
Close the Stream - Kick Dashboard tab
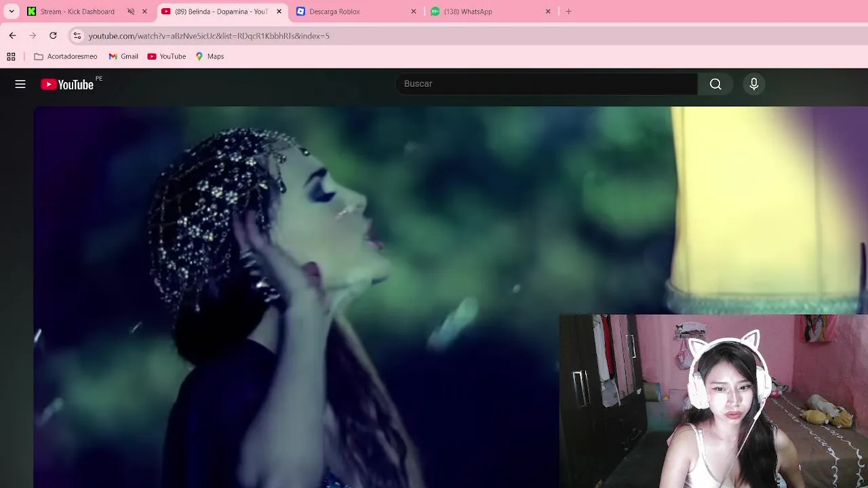(x=144, y=12)
